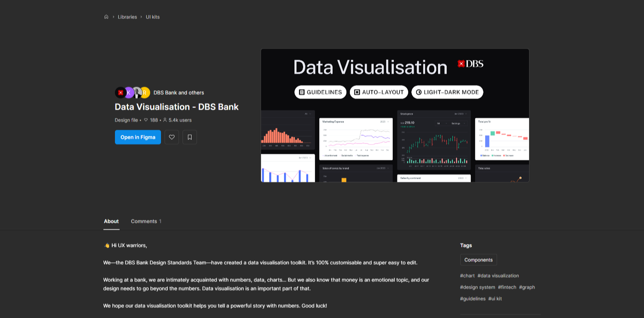Screen dimensions: 644x318
Task: Click the 5.4k users count
Action: point(177,120)
